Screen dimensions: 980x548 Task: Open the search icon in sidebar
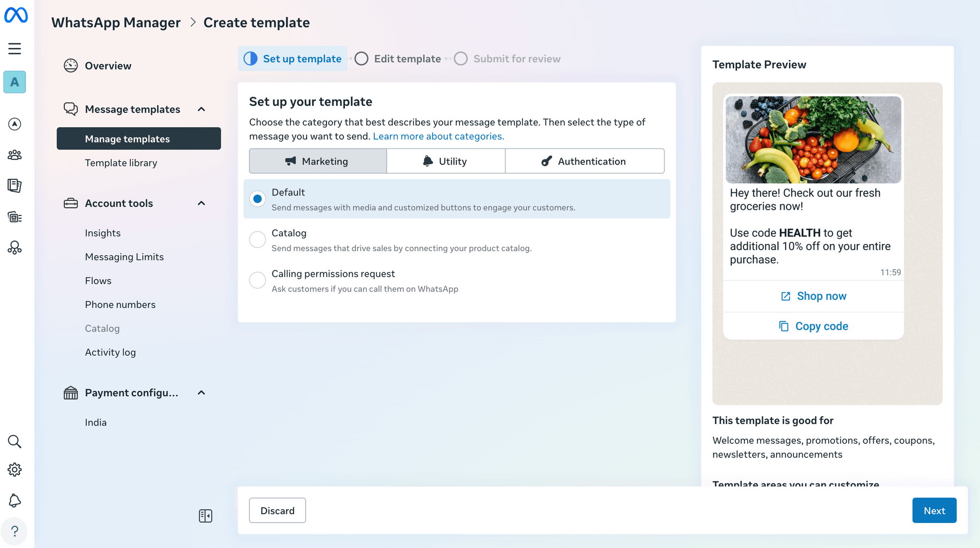pos(15,441)
